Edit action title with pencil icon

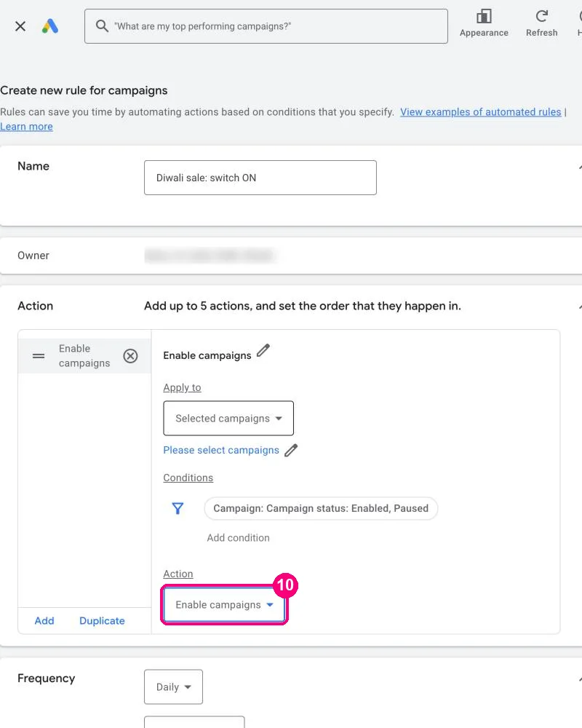tap(263, 351)
